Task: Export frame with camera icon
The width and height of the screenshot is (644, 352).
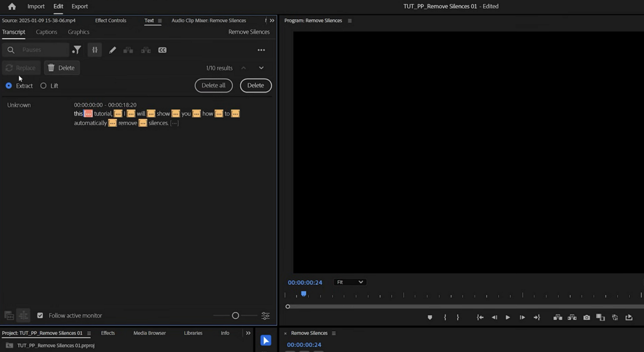Action: coord(587,317)
